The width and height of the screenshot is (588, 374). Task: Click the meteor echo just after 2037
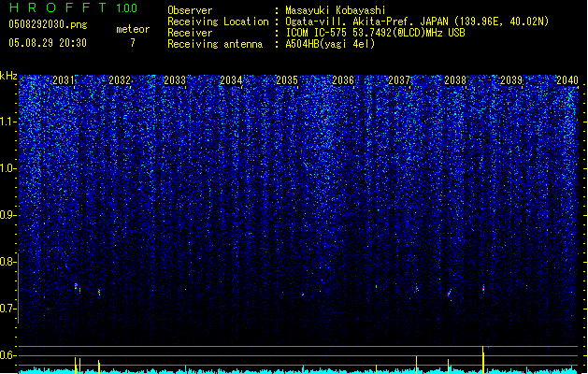point(417,288)
